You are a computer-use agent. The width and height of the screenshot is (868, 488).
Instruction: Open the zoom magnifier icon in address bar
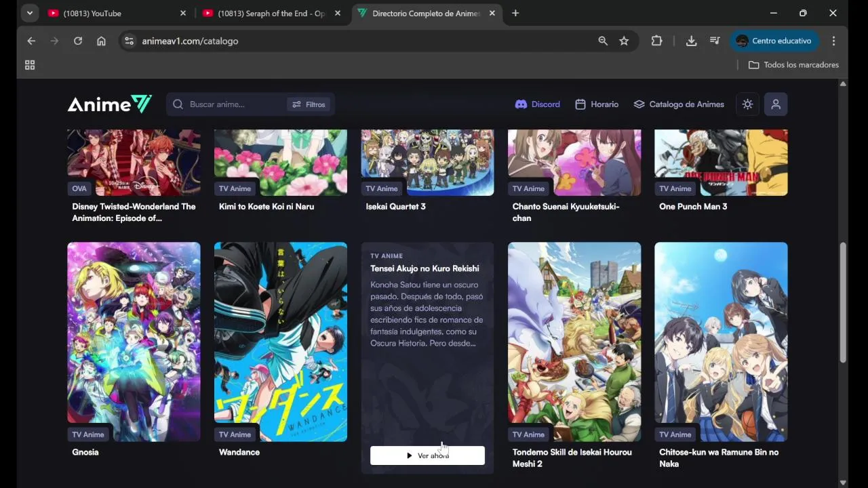coord(603,41)
